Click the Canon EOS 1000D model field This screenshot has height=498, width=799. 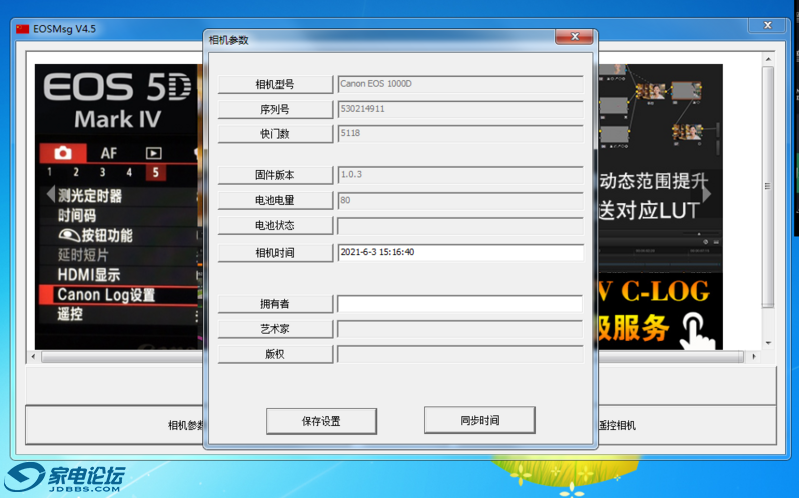coord(461,84)
